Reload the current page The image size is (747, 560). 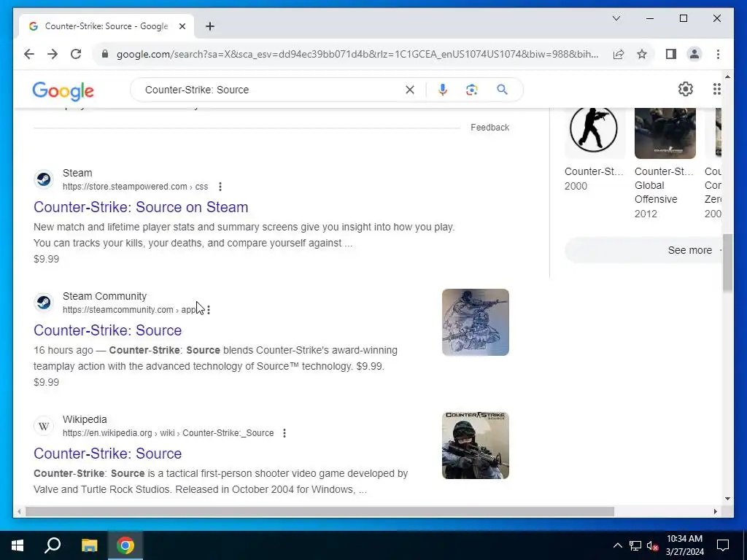coord(76,54)
